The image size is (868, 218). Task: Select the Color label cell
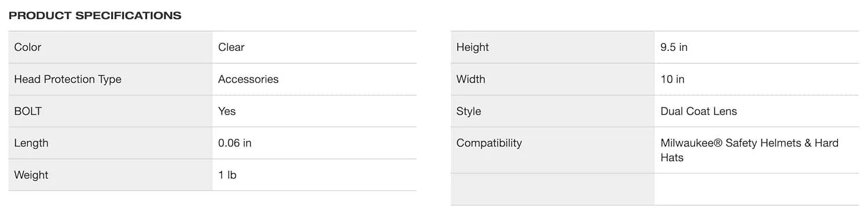coord(111,47)
